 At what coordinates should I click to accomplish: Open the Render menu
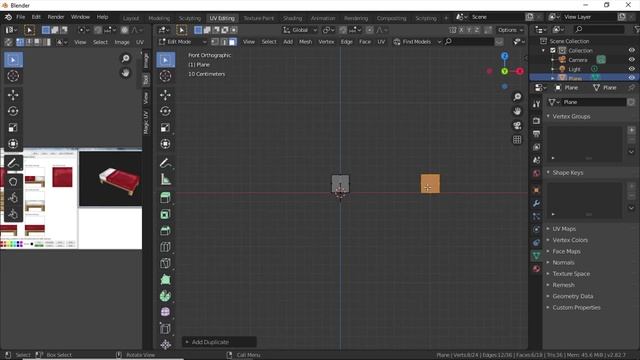coord(56,17)
